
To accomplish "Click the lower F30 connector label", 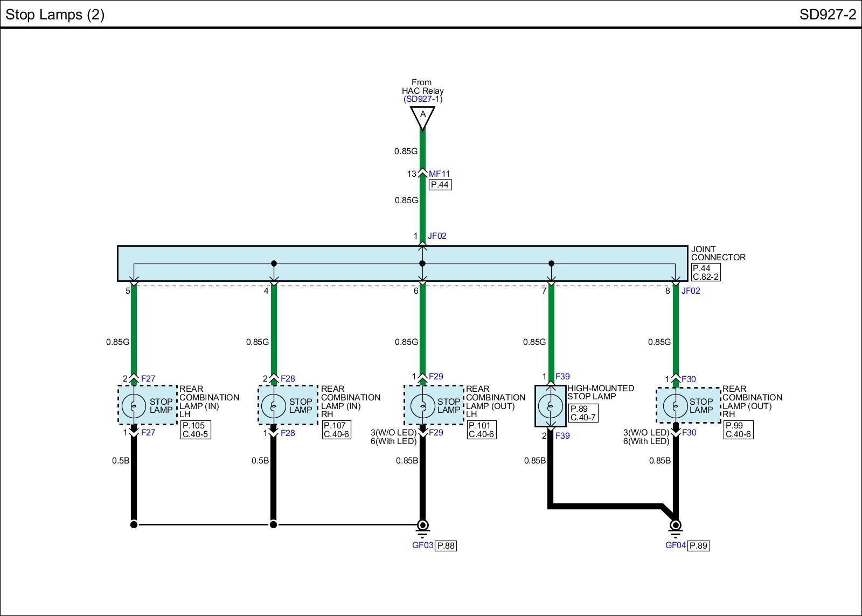I will click(689, 432).
